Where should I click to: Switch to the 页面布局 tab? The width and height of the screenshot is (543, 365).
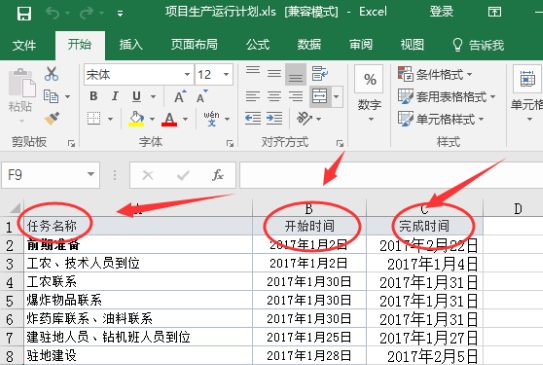pyautogui.click(x=194, y=45)
